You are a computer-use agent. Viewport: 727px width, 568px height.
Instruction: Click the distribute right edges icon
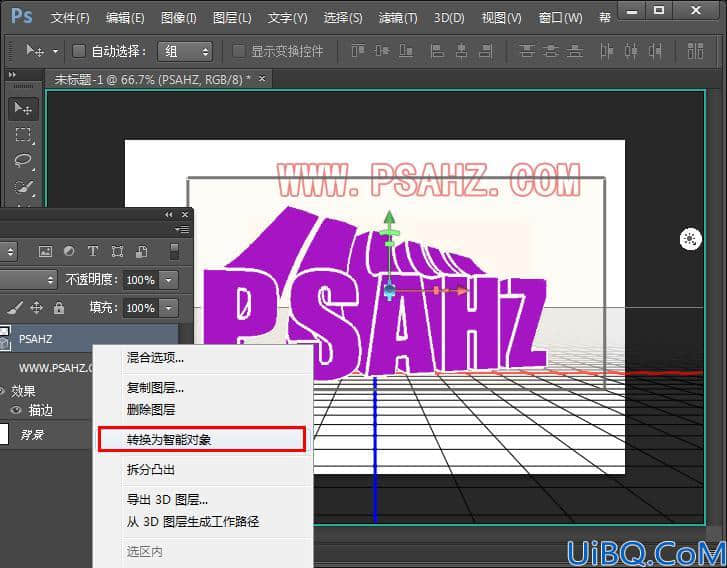pos(655,50)
